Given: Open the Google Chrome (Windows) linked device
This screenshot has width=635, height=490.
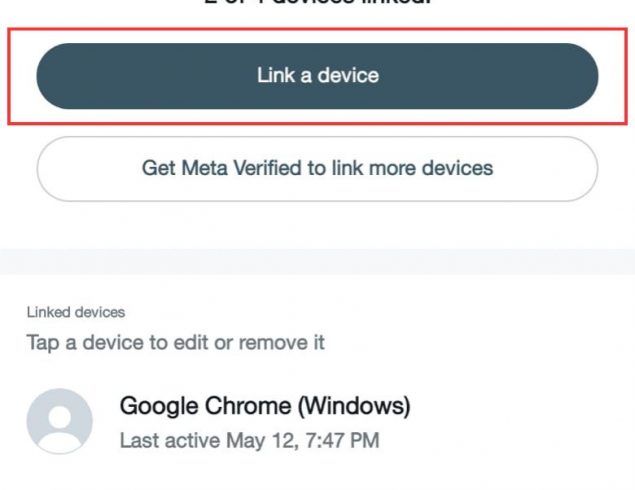Looking at the screenshot, I should pyautogui.click(x=318, y=422).
